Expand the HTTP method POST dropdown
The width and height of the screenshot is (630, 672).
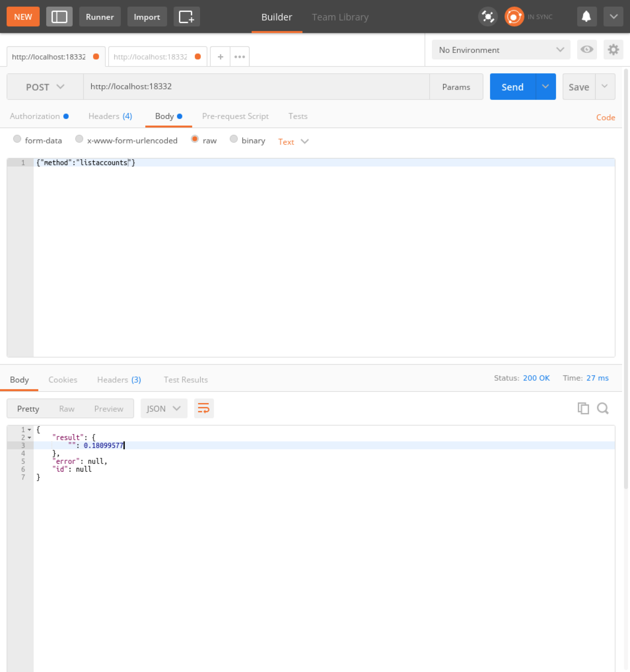pyautogui.click(x=44, y=87)
